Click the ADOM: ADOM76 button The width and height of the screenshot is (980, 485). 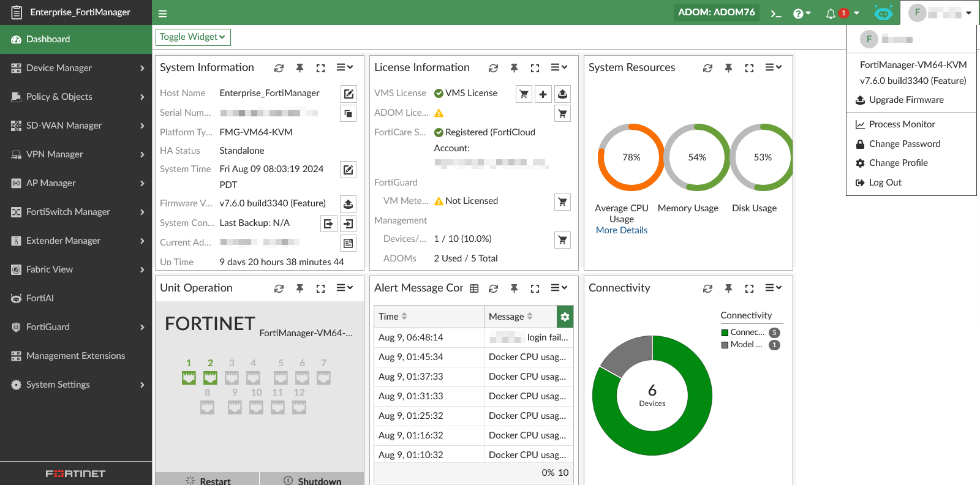click(x=716, y=12)
